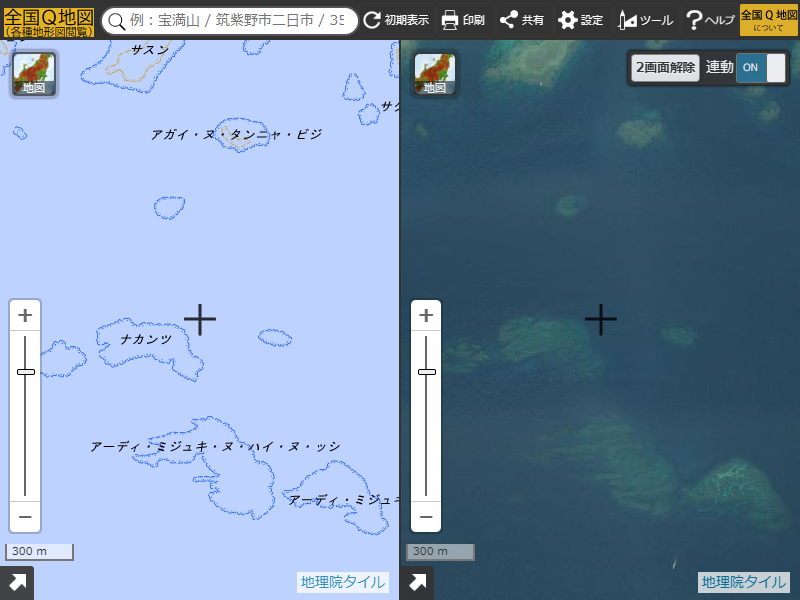This screenshot has height=600, width=800.
Task: Click the 地理院タイル link on right map
Action: [743, 582]
